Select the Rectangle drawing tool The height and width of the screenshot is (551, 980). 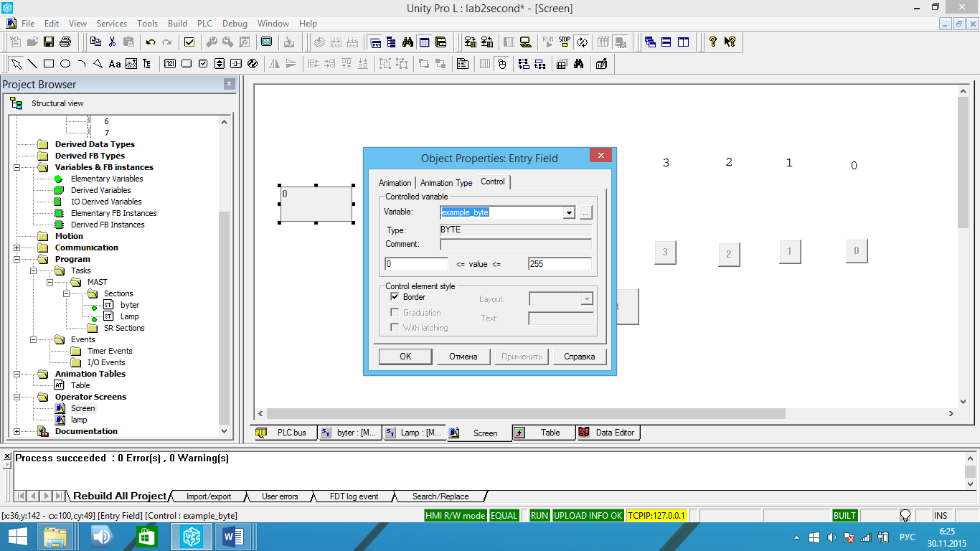[x=49, y=64]
